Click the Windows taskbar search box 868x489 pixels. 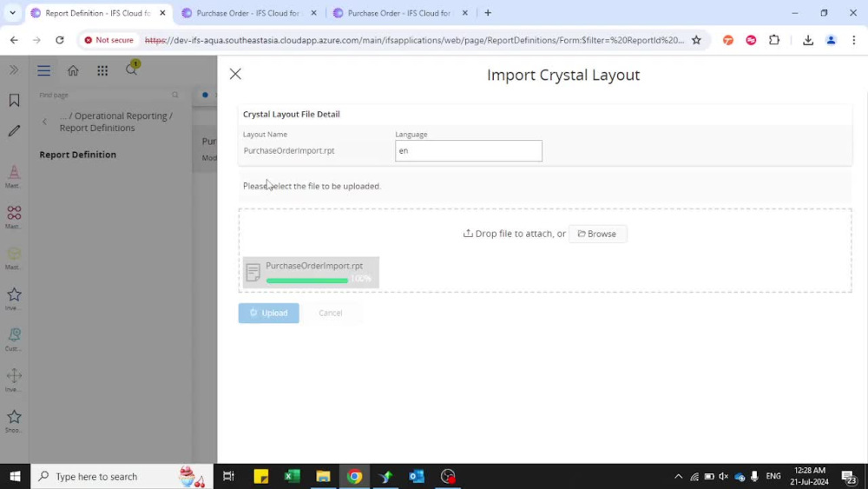122,476
